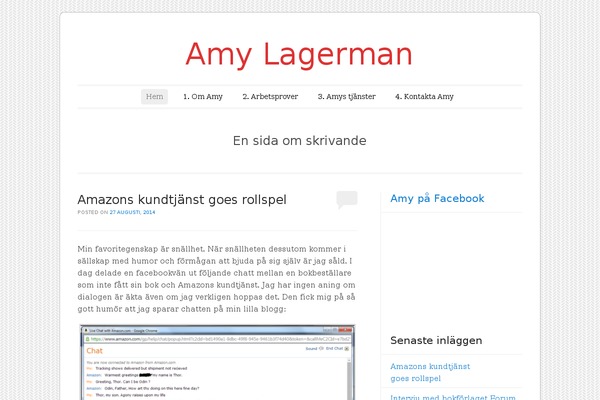Click the POSTED ON label

(93, 212)
